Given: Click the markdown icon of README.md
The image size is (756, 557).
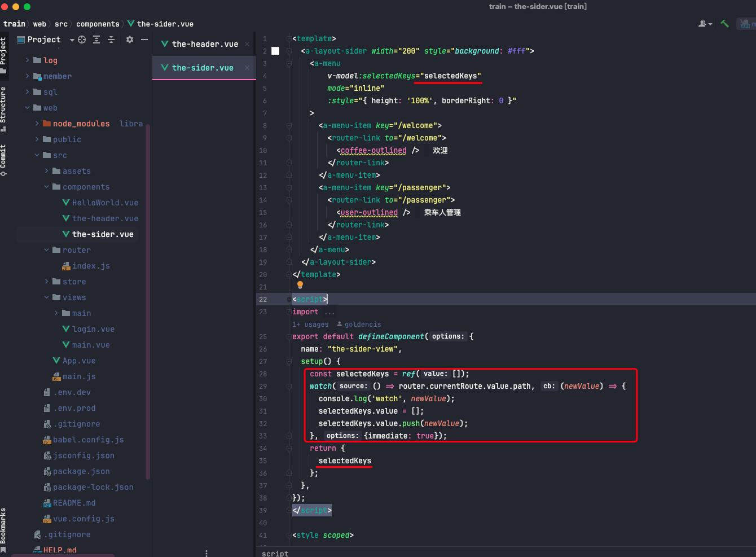Looking at the screenshot, I should pos(47,503).
